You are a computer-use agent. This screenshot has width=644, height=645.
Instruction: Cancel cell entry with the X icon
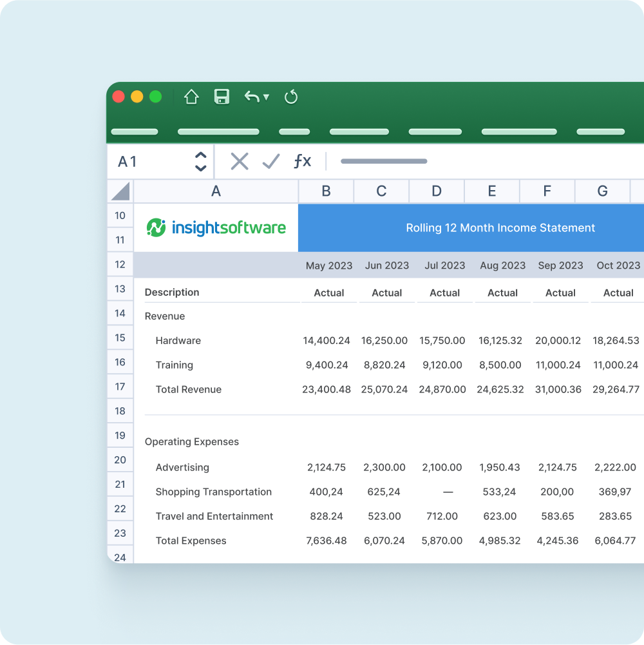pos(239,161)
